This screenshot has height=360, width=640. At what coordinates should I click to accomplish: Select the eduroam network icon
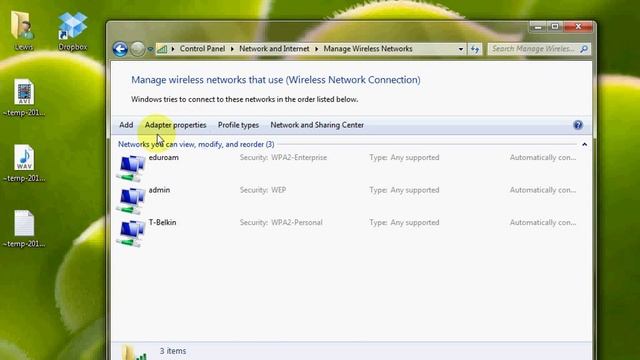(x=131, y=168)
